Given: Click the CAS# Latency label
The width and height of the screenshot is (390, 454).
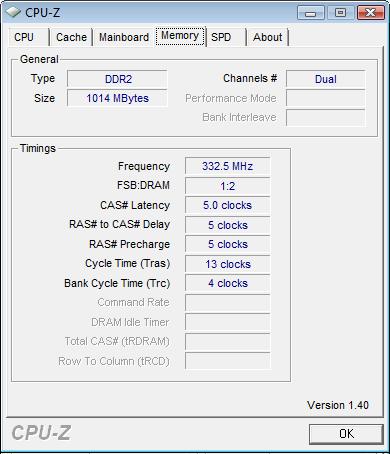Looking at the screenshot, I should [x=135, y=205].
